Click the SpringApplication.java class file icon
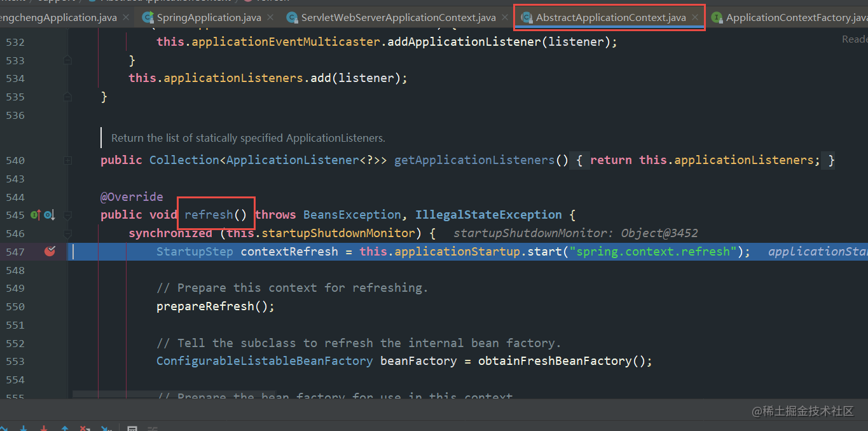Screen dimensions: 868x431 coord(148,18)
